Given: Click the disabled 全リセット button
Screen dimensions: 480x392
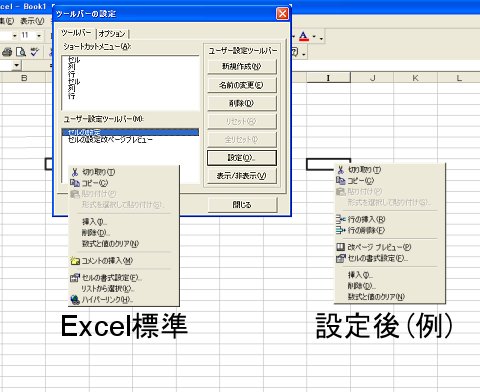Looking at the screenshot, I should click(242, 140).
